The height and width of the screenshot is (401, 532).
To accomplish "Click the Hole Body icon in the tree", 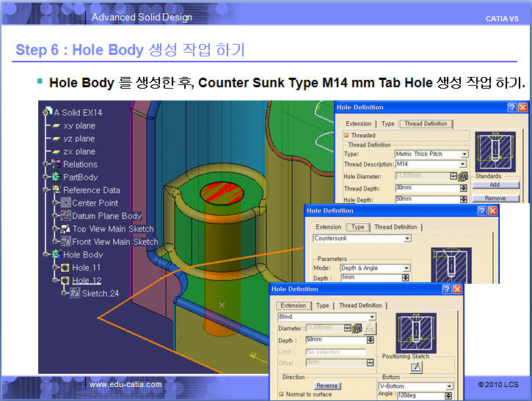I will click(x=57, y=254).
